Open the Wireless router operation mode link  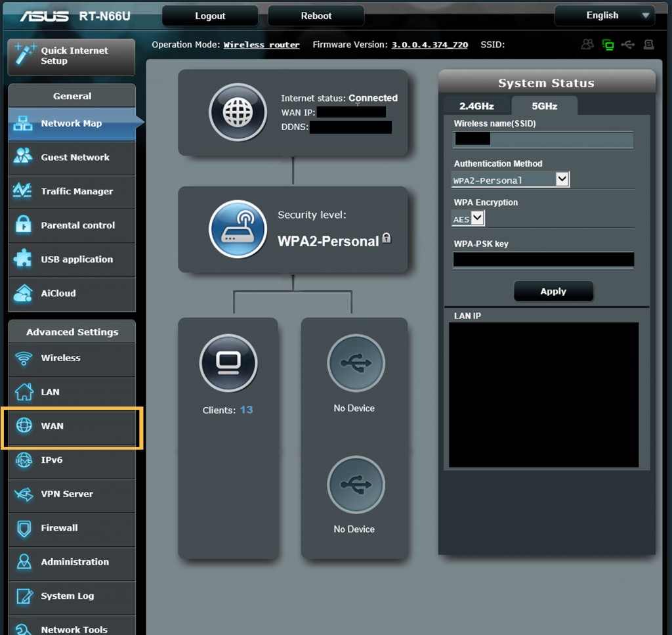coord(261,45)
